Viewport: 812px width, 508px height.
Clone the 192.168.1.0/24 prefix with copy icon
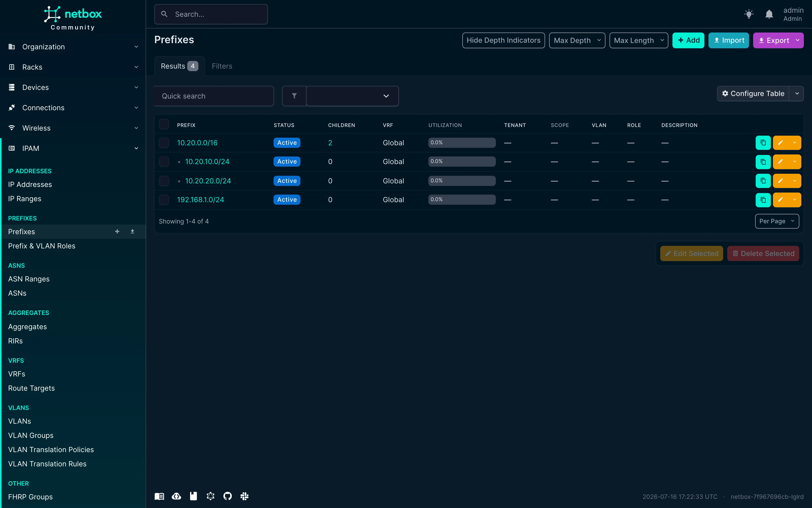pos(763,200)
